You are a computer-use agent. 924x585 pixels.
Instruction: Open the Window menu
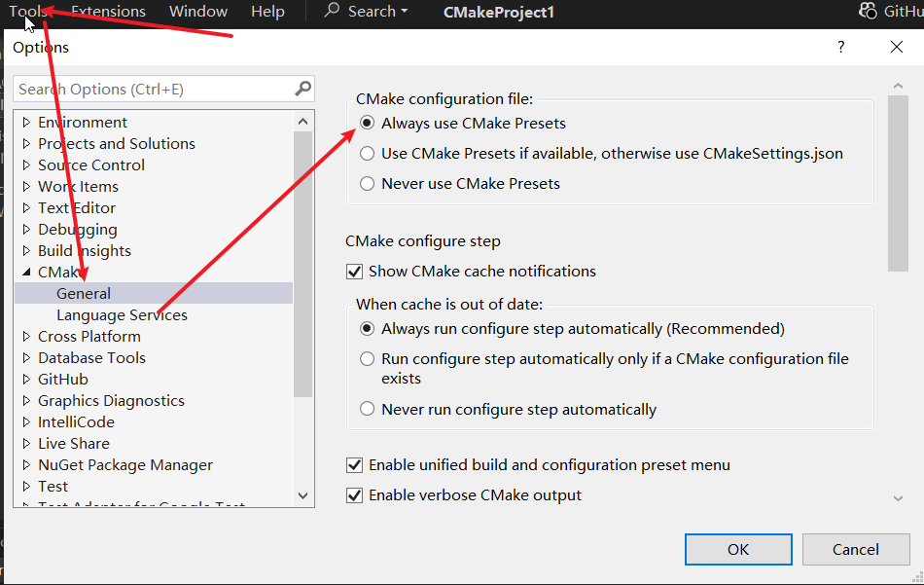pos(197,12)
